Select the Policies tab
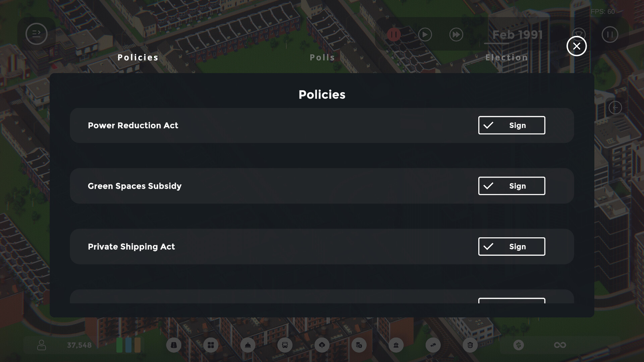 138,58
